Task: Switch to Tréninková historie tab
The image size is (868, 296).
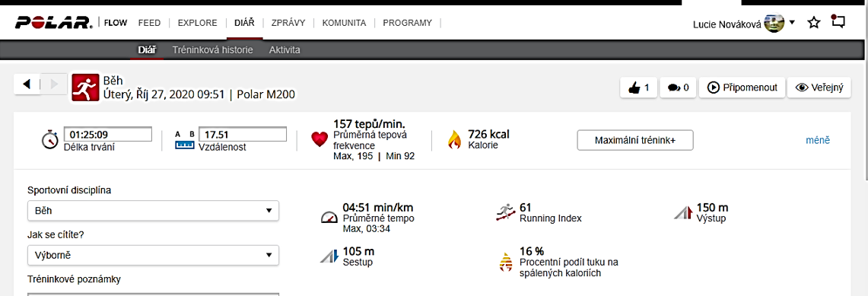Action: (x=212, y=49)
